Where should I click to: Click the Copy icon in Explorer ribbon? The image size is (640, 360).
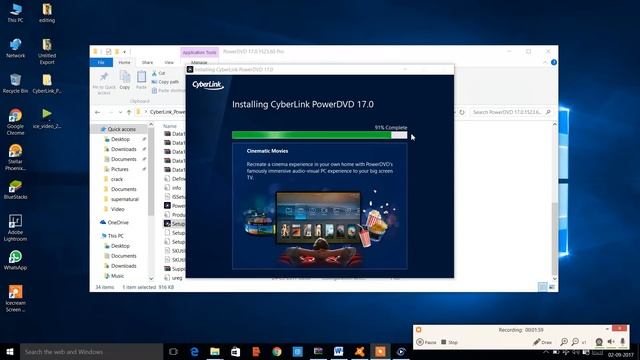pos(125,80)
